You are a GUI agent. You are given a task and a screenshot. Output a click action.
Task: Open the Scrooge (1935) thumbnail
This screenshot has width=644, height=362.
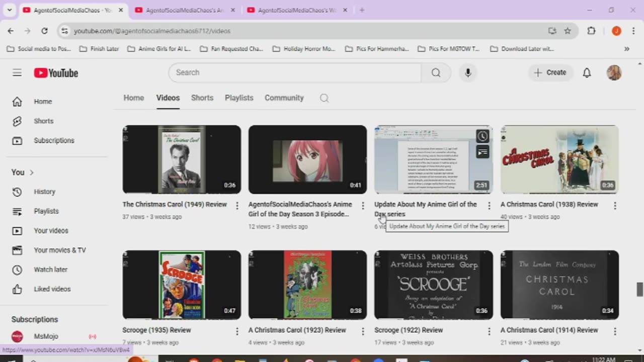[182, 285]
